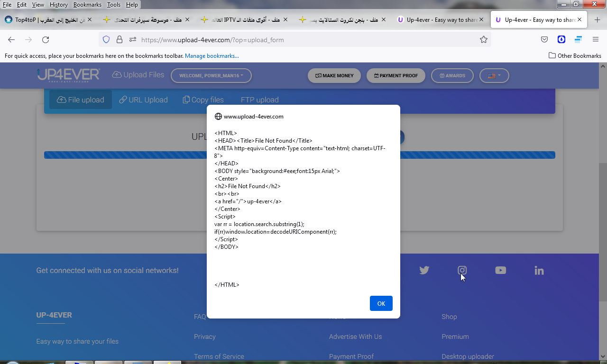The height and width of the screenshot is (364, 607).
Task: Open the LinkedIn social icon
Action: point(539,270)
